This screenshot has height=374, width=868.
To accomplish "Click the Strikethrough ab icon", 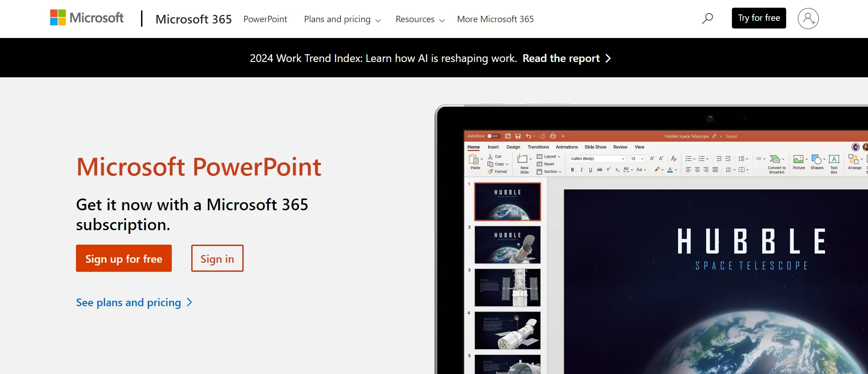I will [x=599, y=170].
